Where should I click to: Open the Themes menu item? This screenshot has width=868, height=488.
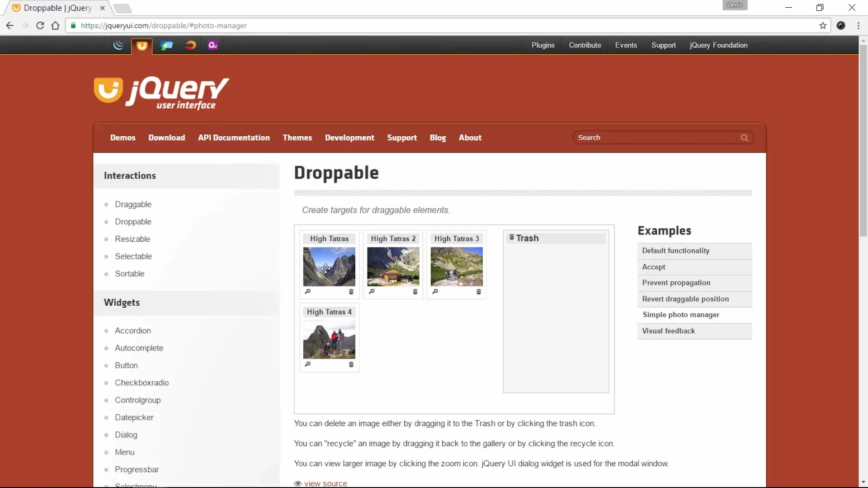click(297, 138)
